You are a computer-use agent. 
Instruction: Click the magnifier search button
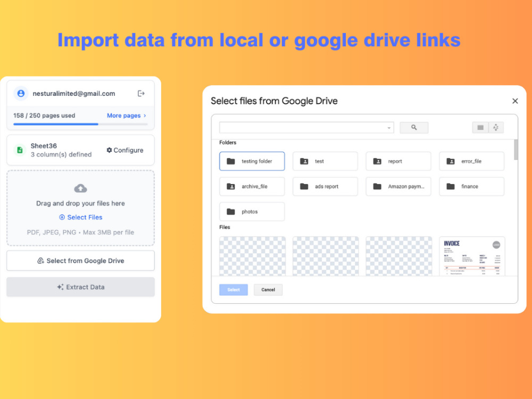click(414, 128)
